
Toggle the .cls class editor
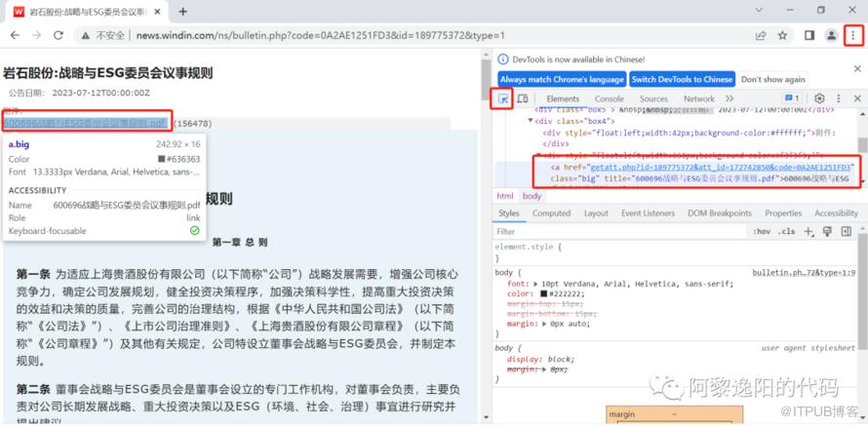[787, 232]
